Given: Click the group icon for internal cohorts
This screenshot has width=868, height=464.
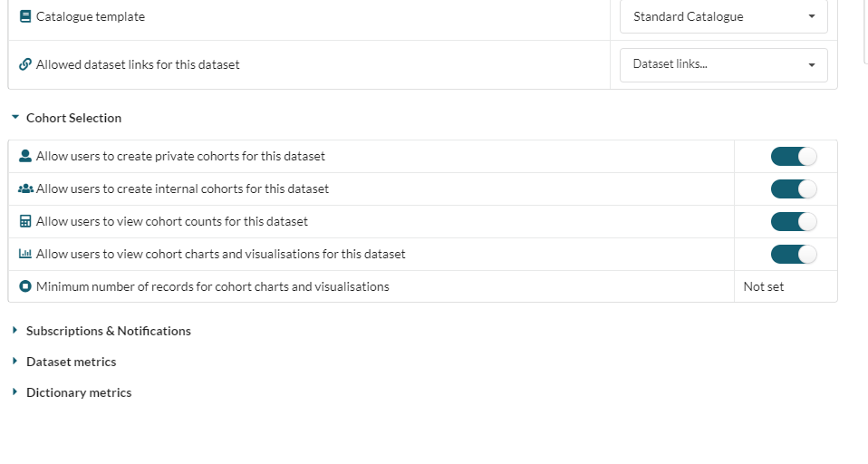Looking at the screenshot, I should coord(25,188).
